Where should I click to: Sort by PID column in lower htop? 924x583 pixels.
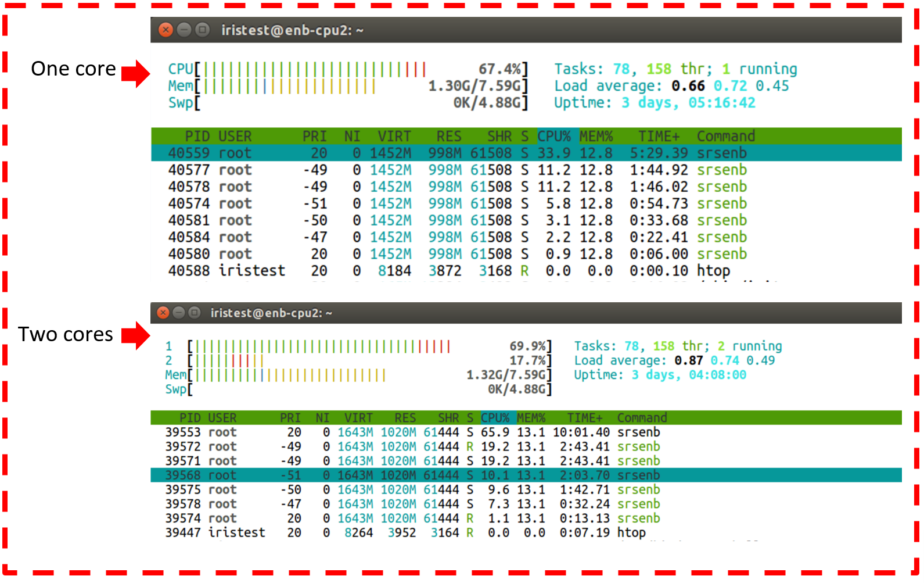(190, 418)
